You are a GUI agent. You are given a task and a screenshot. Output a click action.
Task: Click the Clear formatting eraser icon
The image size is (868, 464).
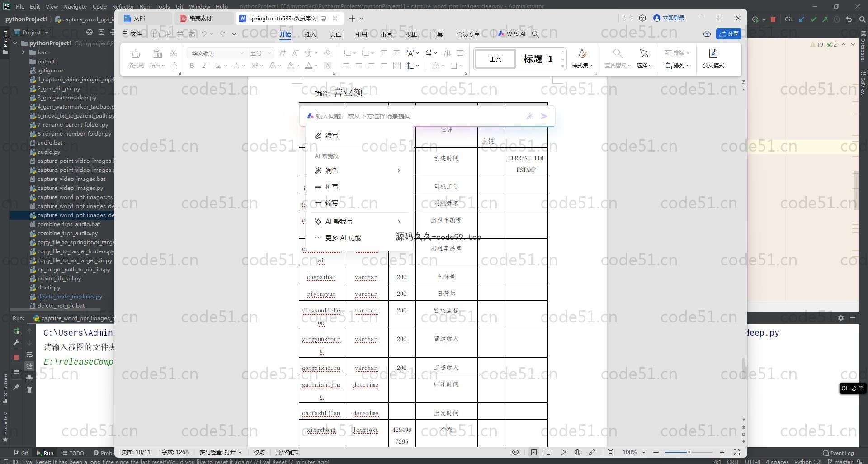click(328, 53)
